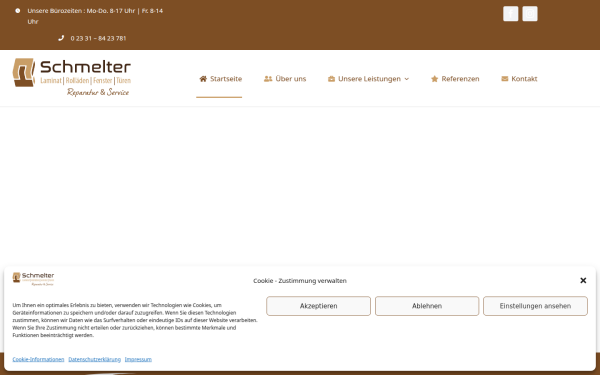Click the small Schmelter logo in cookie banner
This screenshot has height=375, width=600.
click(x=33, y=279)
